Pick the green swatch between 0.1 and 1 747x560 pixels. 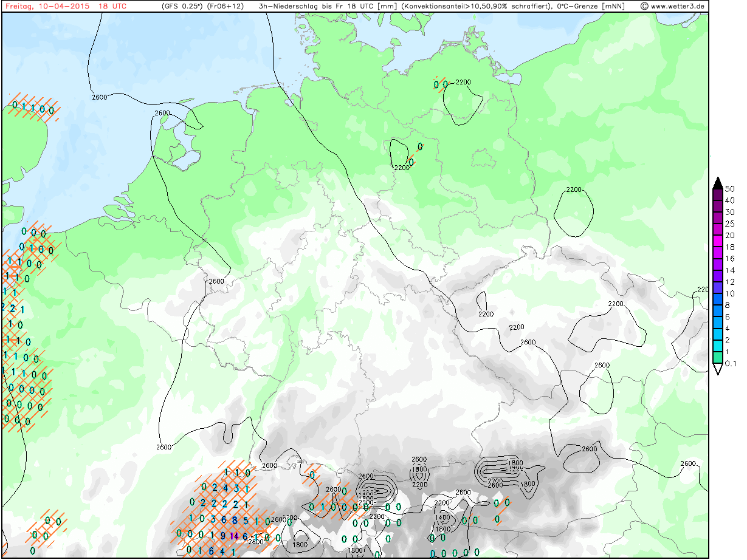click(717, 358)
